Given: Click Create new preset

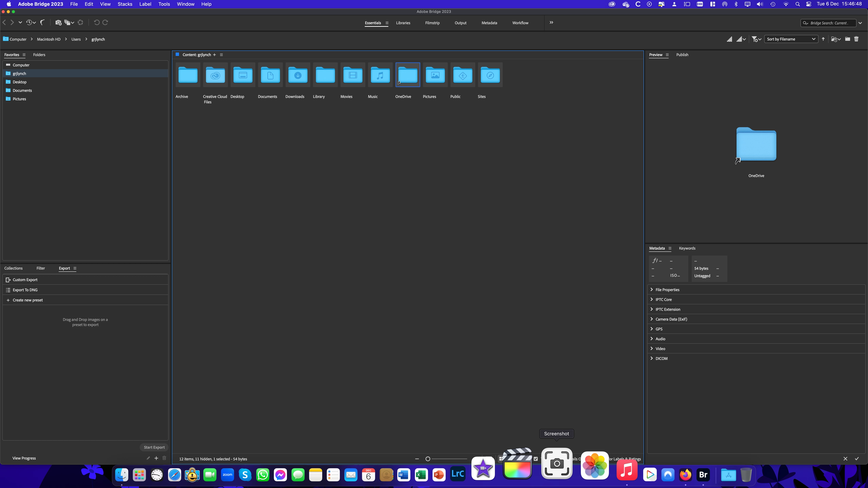Looking at the screenshot, I should click(x=28, y=300).
